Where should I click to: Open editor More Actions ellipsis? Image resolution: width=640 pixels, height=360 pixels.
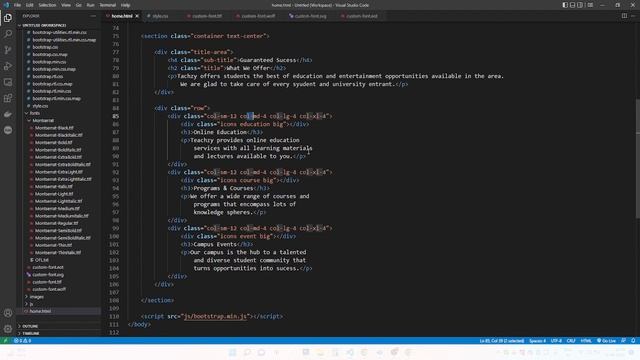[x=633, y=16]
